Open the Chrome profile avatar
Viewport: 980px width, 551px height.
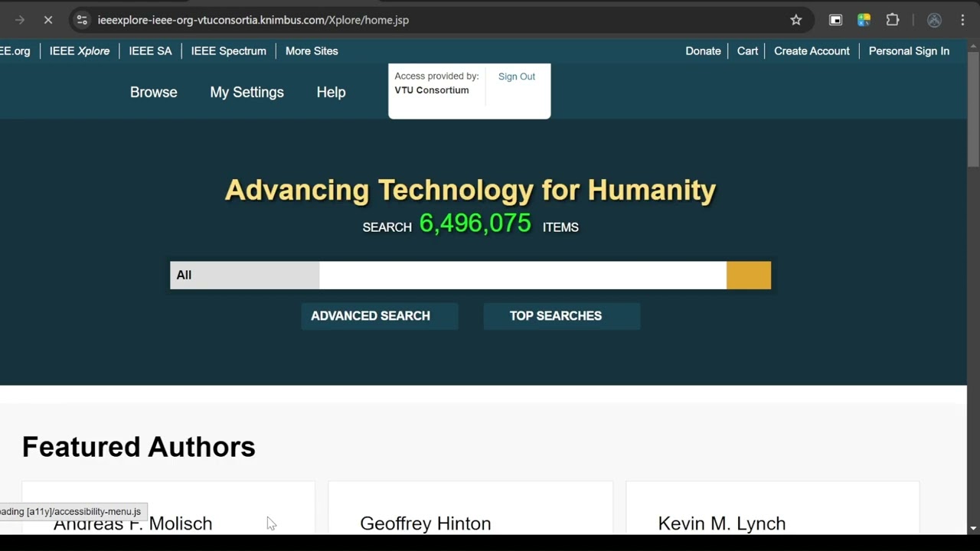pos(934,20)
